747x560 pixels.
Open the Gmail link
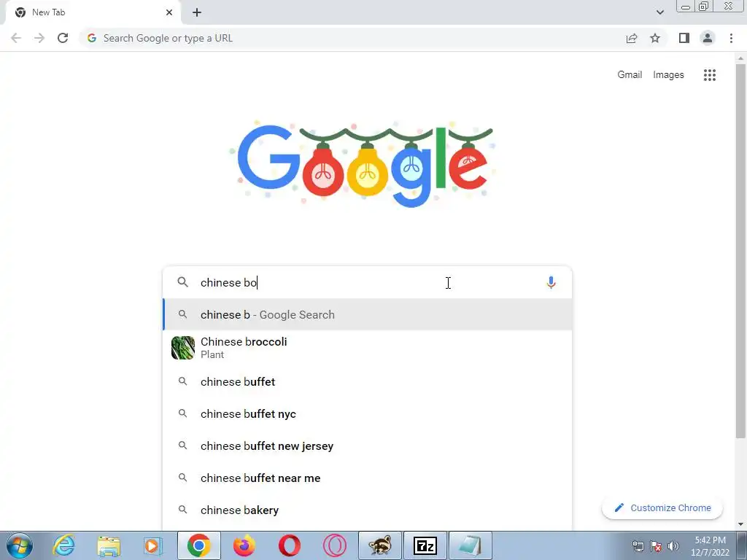click(630, 75)
